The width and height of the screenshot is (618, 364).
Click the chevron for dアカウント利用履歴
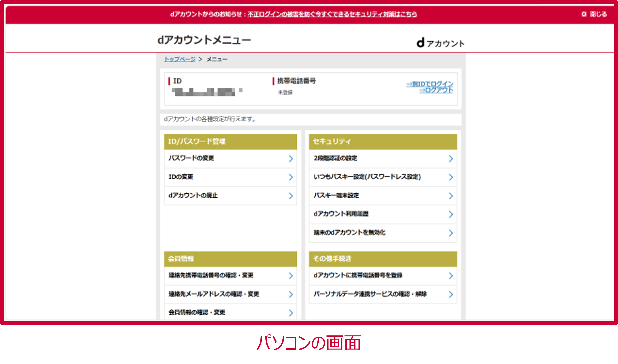(451, 214)
